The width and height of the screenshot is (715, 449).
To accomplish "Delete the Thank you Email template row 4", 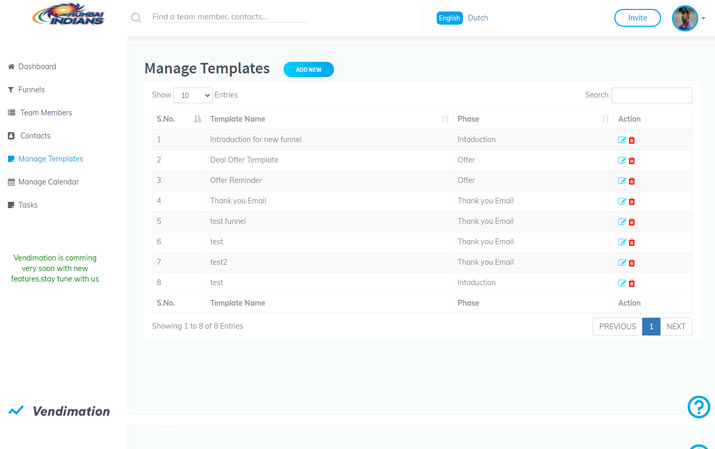I will click(x=632, y=202).
